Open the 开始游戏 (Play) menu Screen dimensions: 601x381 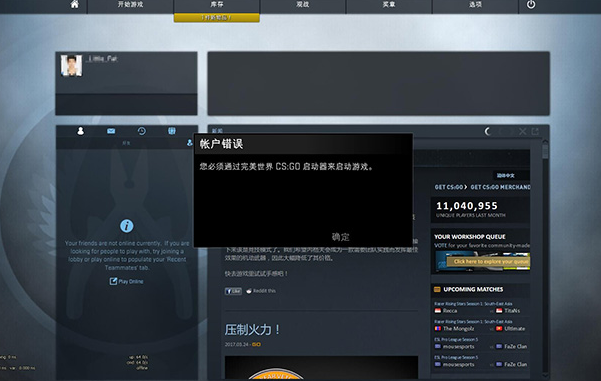(130, 5)
